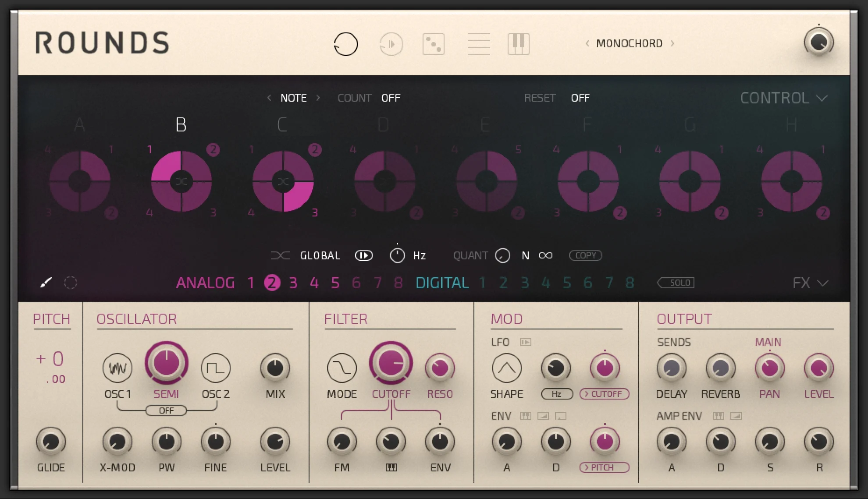Select ANALOG voice 3
This screenshot has height=499, width=868.
click(x=293, y=283)
